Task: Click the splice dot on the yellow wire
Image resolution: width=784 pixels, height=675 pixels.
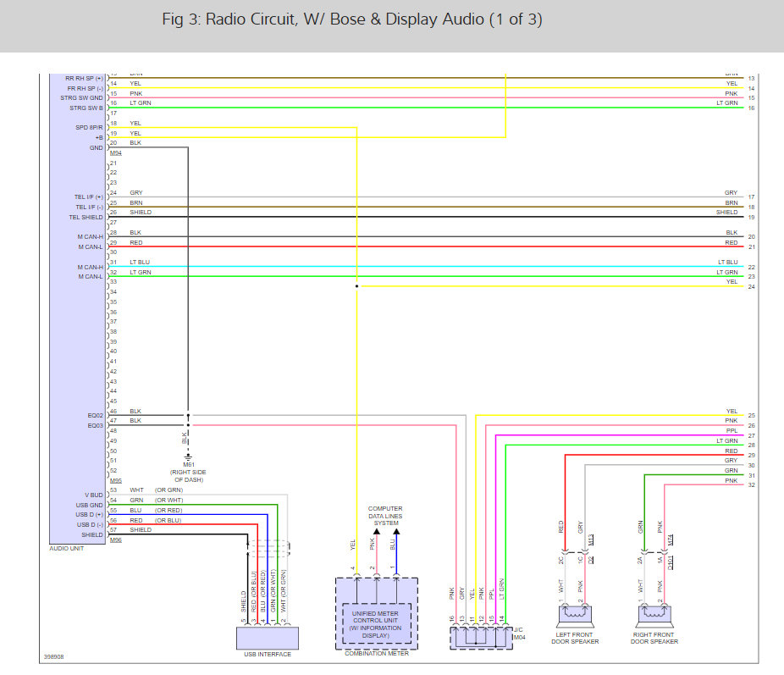Action: [x=356, y=286]
